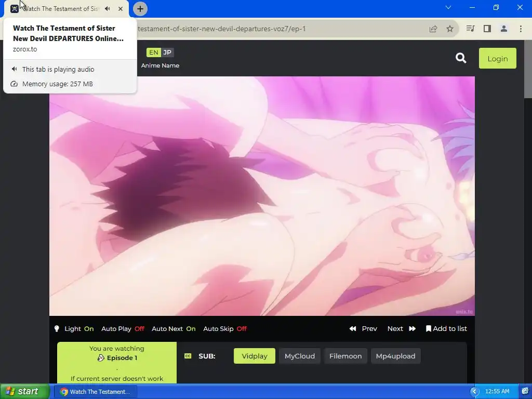Click the rewind icon beside Prev
The width and height of the screenshot is (532, 399).
353,328
